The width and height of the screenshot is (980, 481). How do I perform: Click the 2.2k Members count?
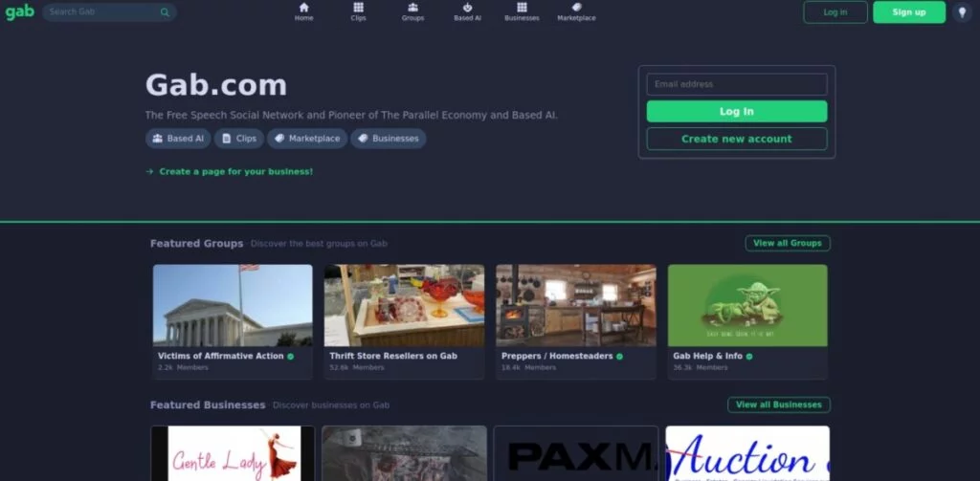pos(183,368)
